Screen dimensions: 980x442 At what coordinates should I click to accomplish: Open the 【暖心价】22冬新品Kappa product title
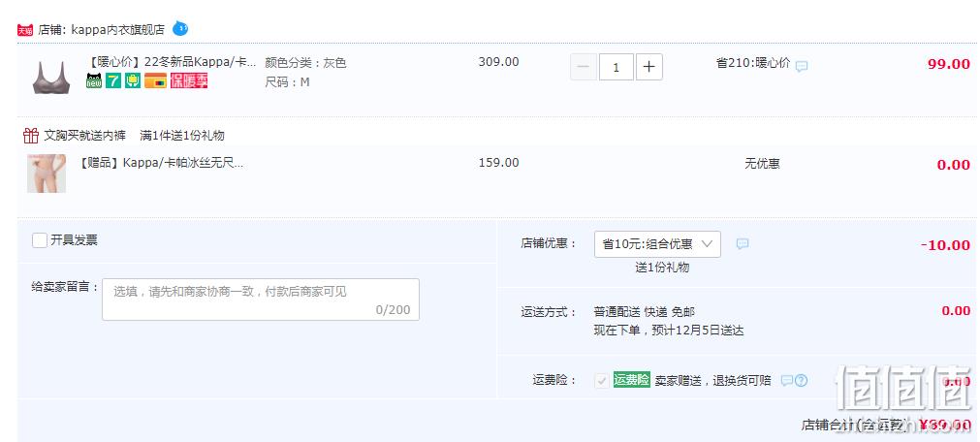[171, 62]
